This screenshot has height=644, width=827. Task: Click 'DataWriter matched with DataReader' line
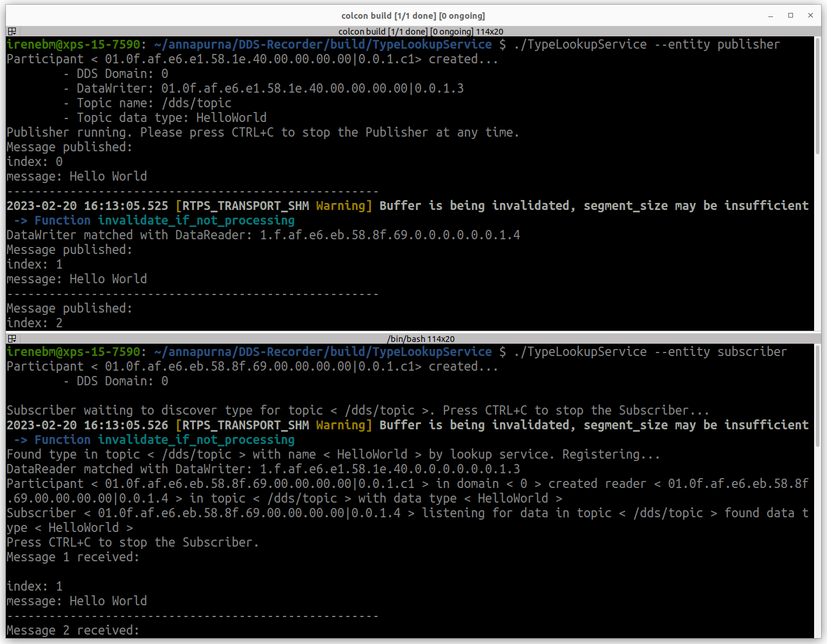click(263, 235)
